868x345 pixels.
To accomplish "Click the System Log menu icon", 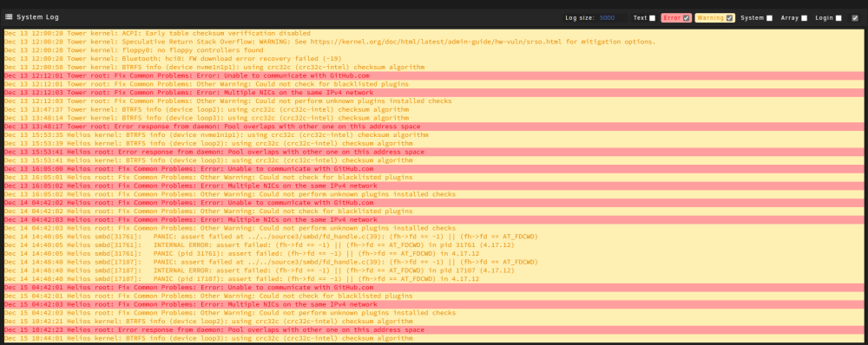I will coord(9,17).
